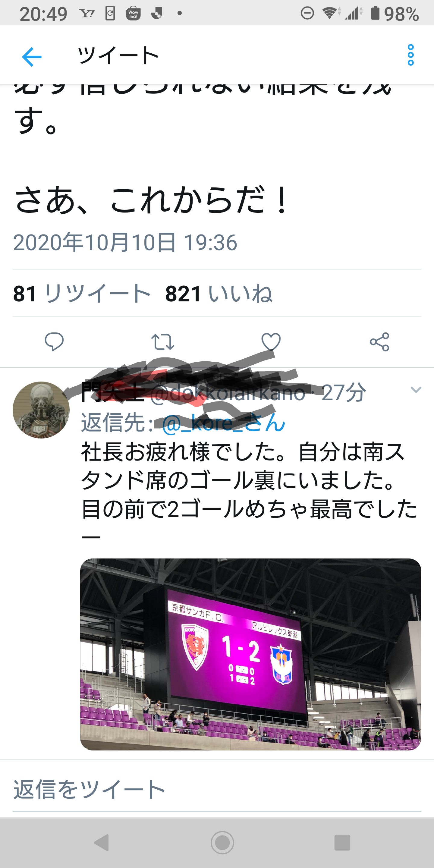View the 81 retweets list
434x868 pixels.
point(82,293)
